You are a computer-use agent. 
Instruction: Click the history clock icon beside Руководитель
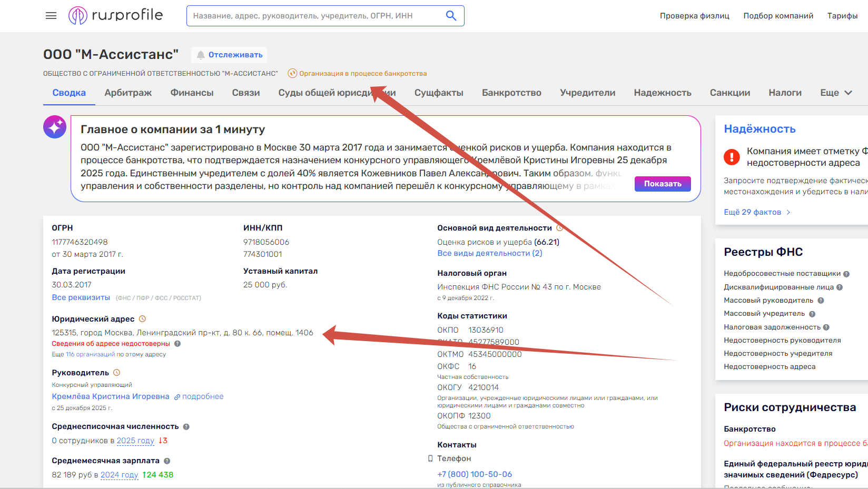coord(117,373)
